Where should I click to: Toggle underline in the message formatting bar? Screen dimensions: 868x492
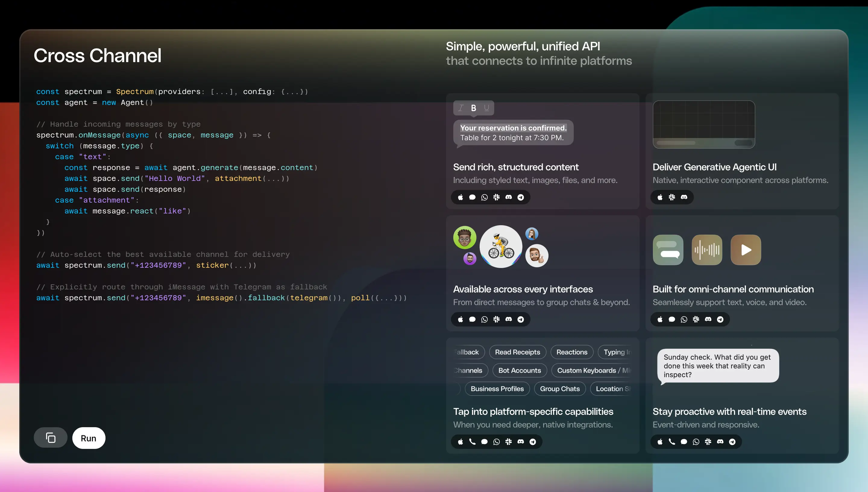[x=486, y=108]
